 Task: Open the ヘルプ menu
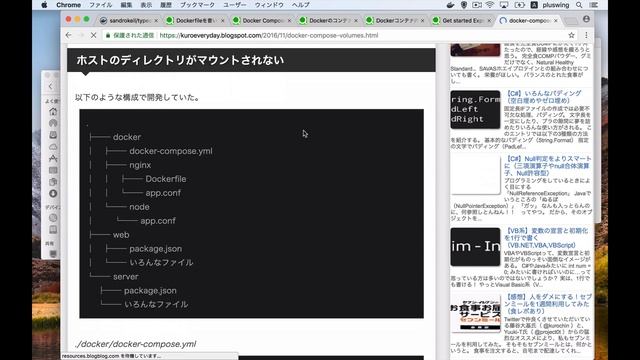300,5
